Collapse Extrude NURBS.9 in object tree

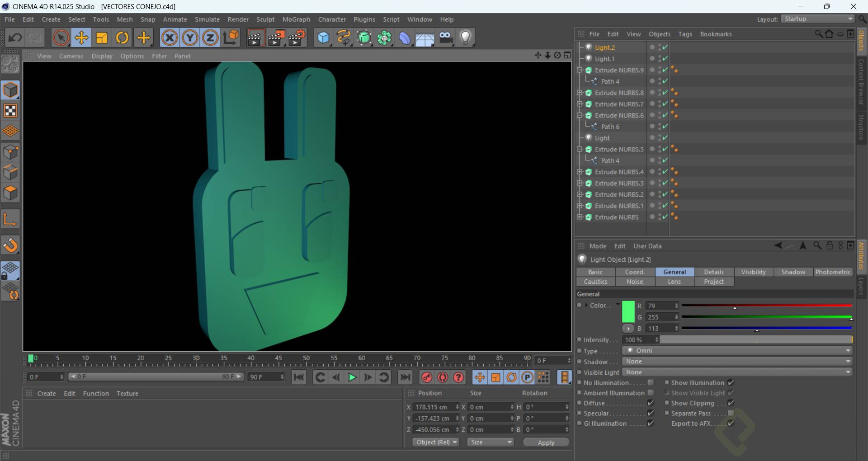point(580,70)
